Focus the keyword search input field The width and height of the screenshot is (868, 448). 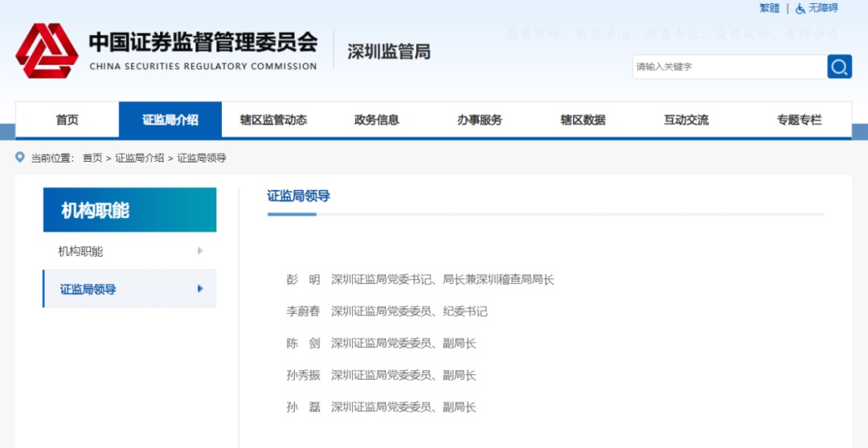[x=728, y=67]
